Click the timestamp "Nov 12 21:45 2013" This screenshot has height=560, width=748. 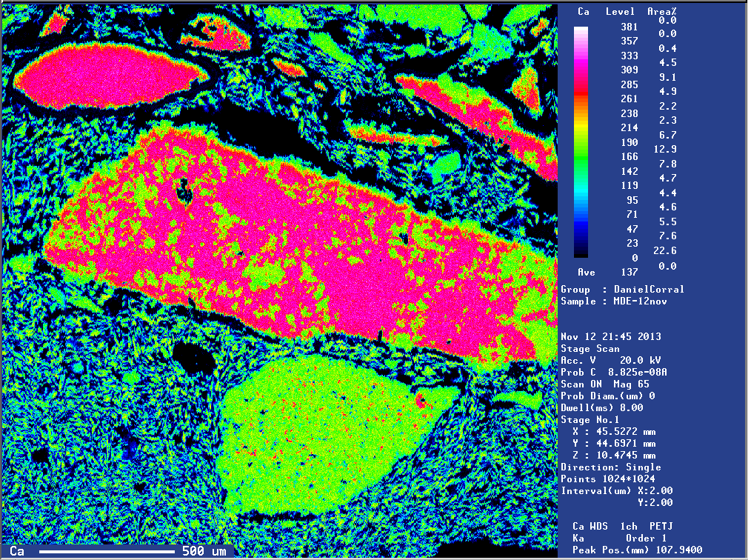point(611,336)
